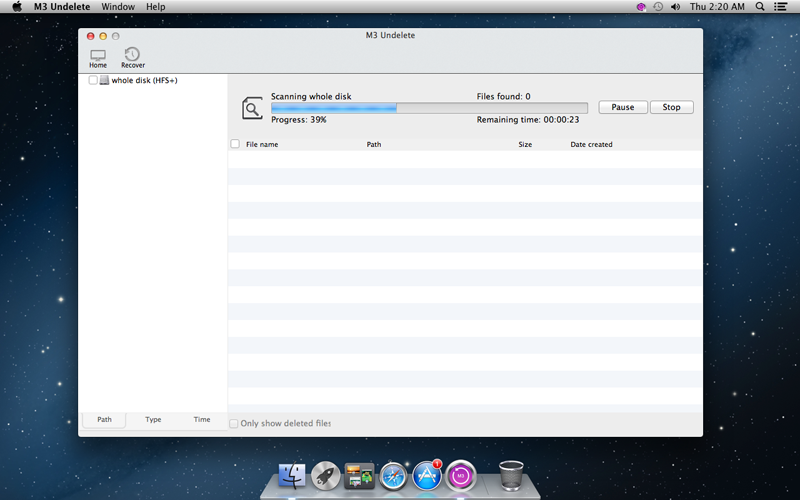Open Finder from the dock

click(293, 475)
